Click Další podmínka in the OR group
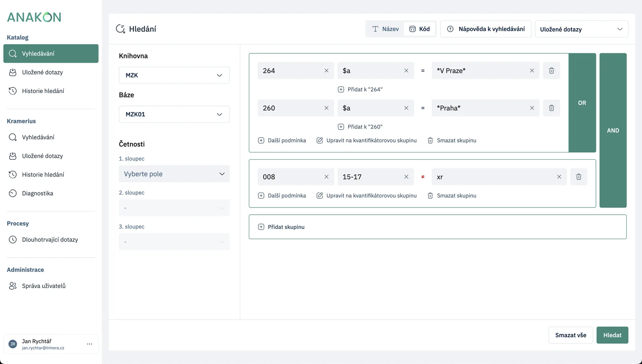This screenshot has width=642, height=364. pyautogui.click(x=282, y=140)
